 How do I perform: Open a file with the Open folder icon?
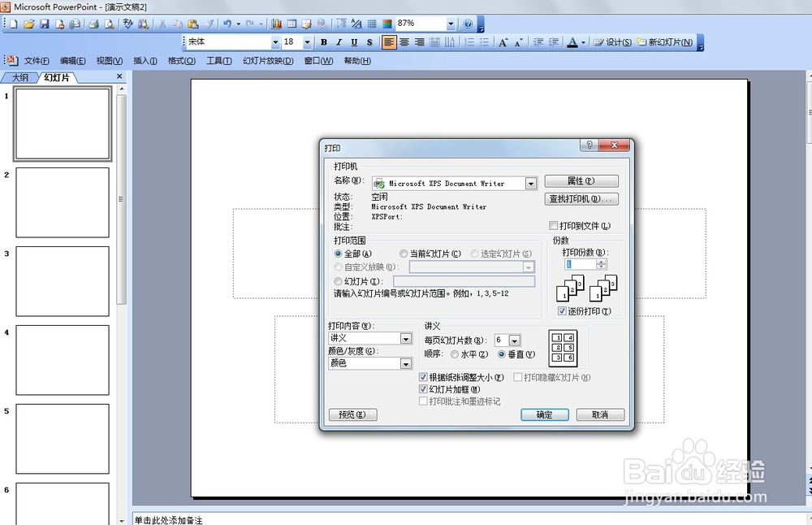(x=29, y=24)
